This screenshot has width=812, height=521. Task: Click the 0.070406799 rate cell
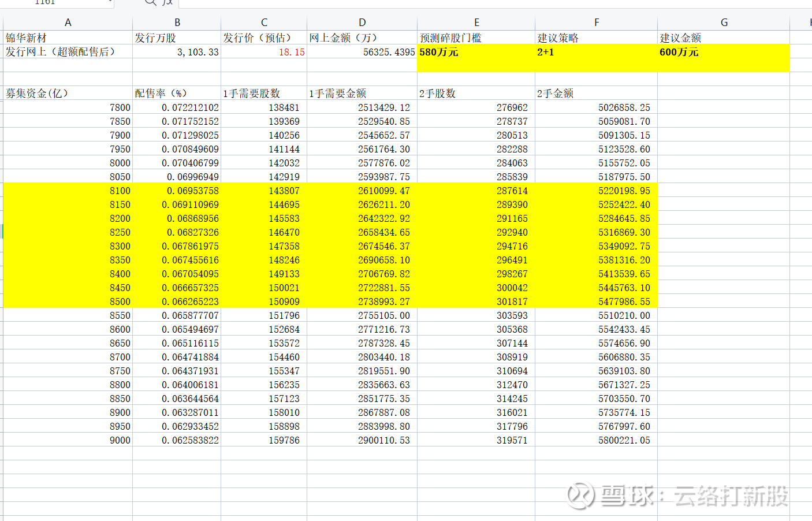click(177, 162)
